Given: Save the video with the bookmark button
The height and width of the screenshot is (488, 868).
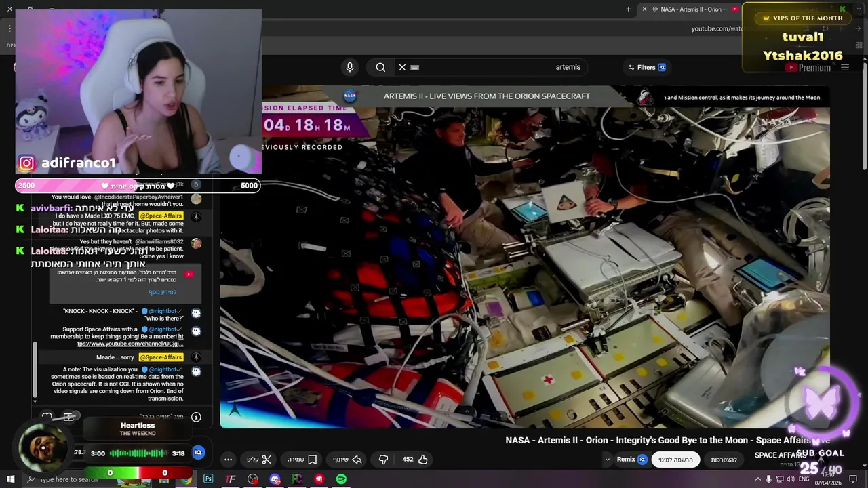Looking at the screenshot, I should click(x=302, y=459).
